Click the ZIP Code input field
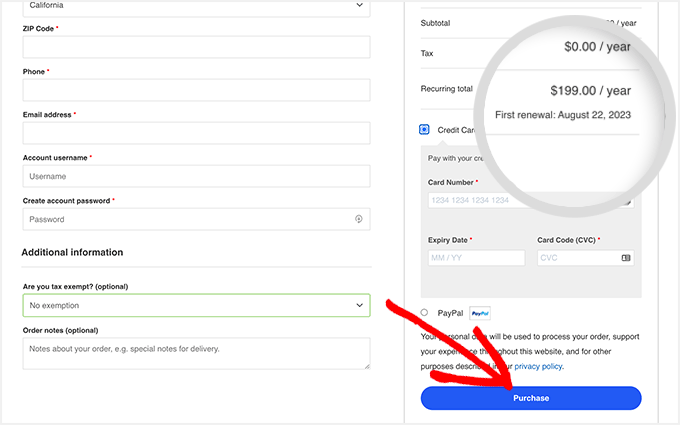This screenshot has height=425, width=680. pyautogui.click(x=196, y=47)
